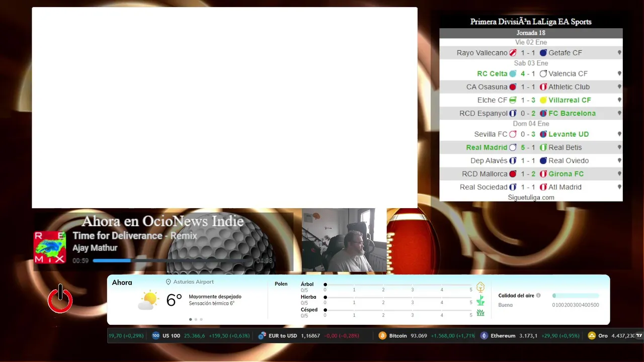Click the TradingView logo on the ticker
Screen dimensions: 644x362
pyautogui.click(x=639, y=335)
